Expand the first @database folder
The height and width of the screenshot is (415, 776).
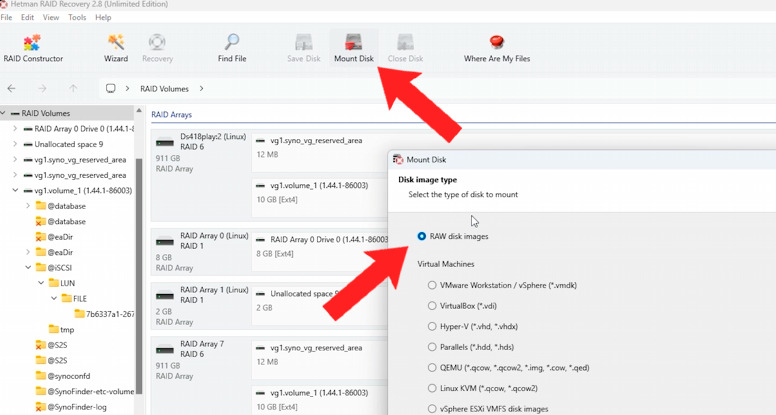(x=28, y=206)
